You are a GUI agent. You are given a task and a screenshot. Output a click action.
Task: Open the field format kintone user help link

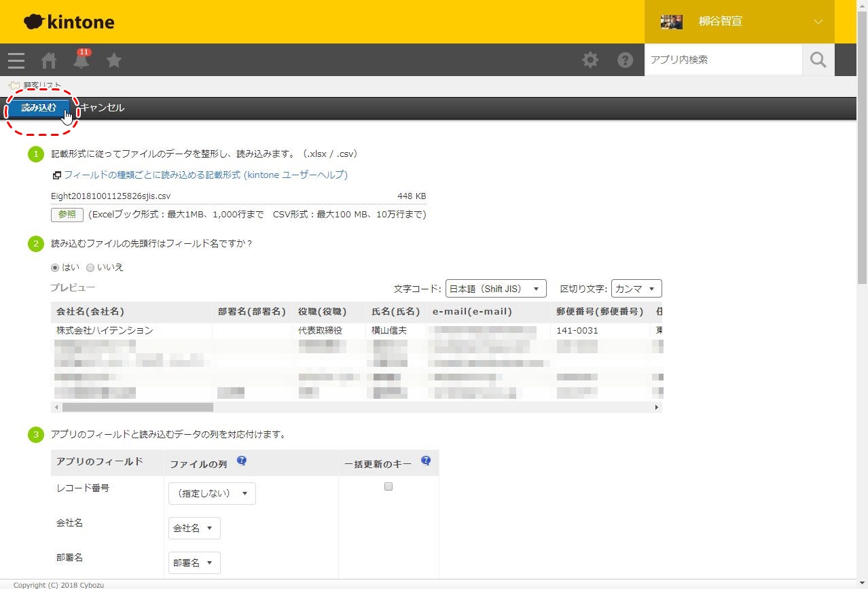[205, 175]
